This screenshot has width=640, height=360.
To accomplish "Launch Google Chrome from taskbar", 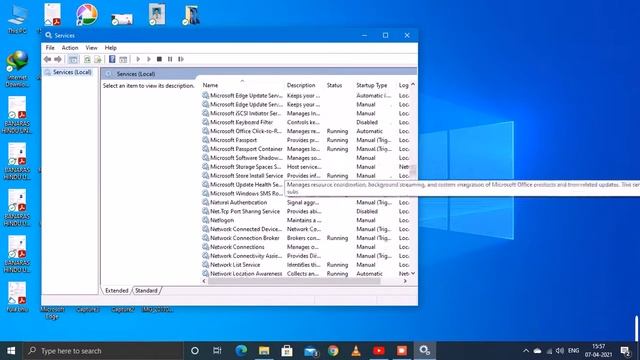I will click(333, 351).
